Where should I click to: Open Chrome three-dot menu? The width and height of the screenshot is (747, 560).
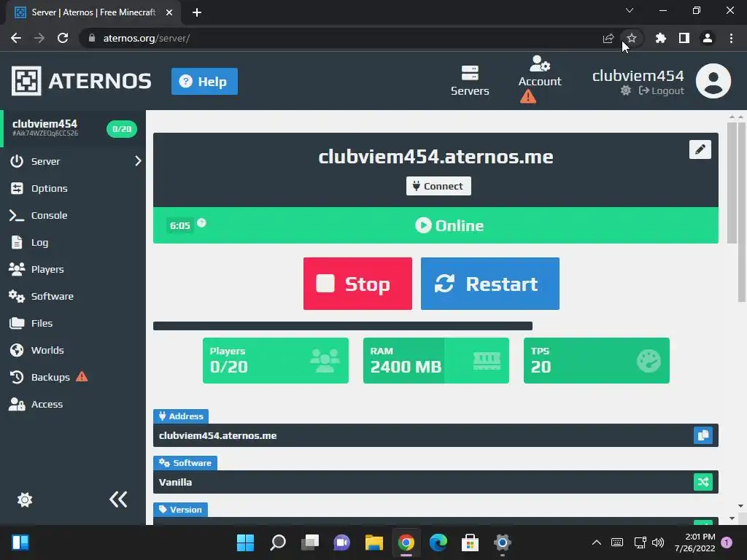coord(731,38)
